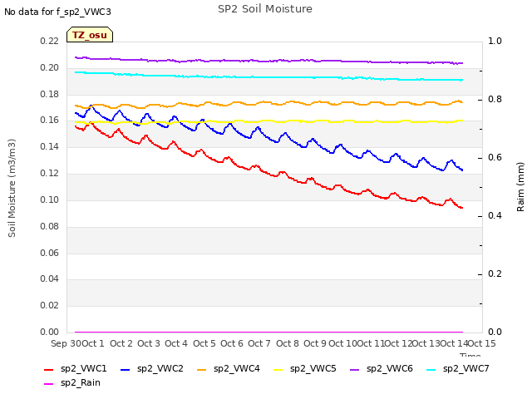Toggle sp2_VWC6 legend entry
The height and width of the screenshot is (399, 532).
tap(382, 369)
